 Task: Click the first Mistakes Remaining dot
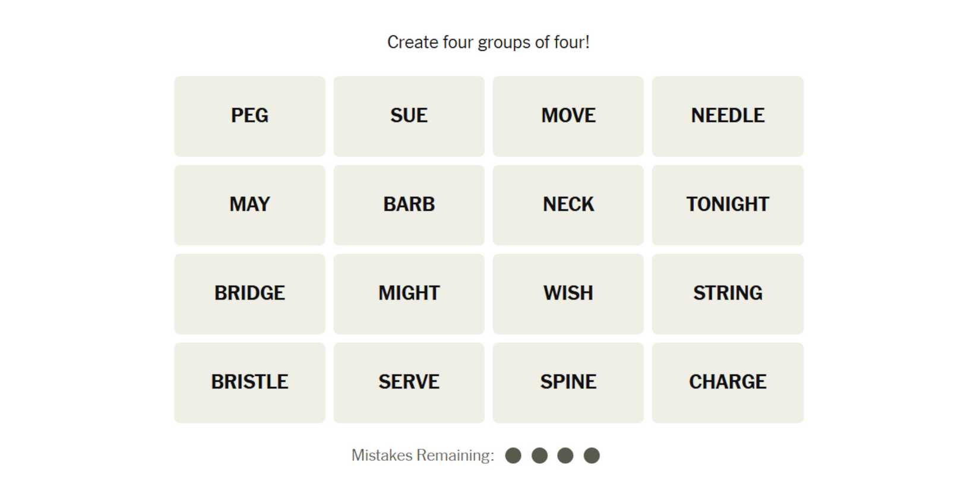point(513,456)
